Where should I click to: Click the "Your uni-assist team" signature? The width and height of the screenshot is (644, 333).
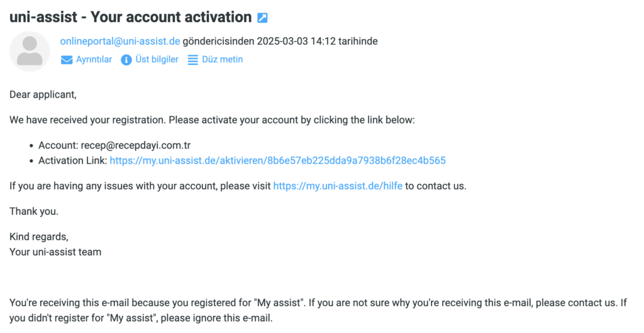tap(55, 252)
